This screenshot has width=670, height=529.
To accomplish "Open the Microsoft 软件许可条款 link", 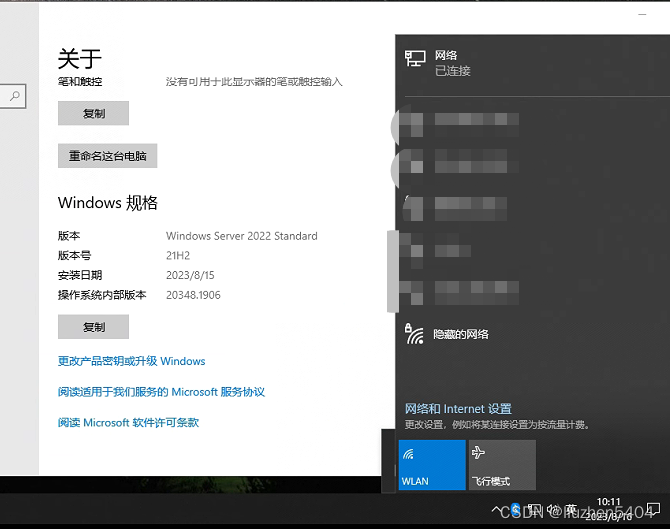I will click(x=129, y=423).
